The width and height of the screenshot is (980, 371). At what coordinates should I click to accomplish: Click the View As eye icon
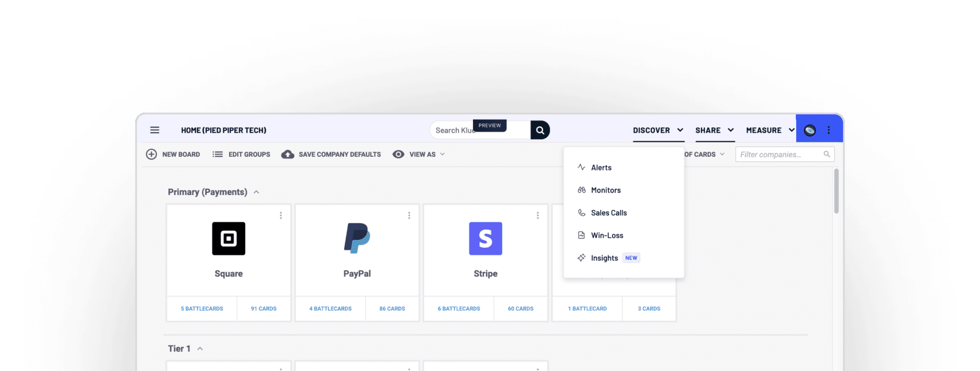(398, 154)
